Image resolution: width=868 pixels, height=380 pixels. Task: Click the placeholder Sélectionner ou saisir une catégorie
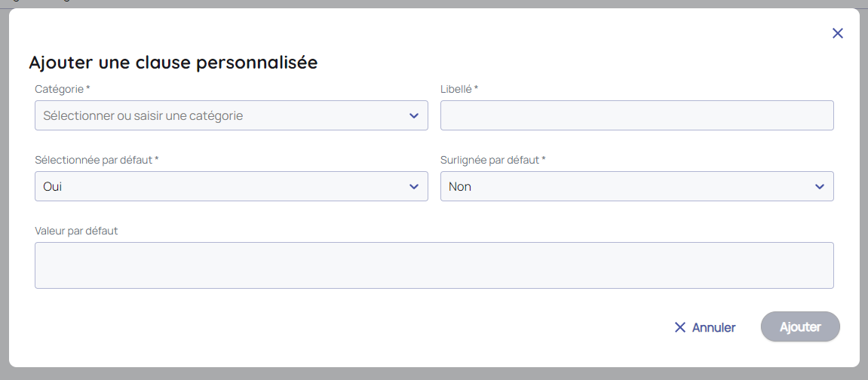143,115
